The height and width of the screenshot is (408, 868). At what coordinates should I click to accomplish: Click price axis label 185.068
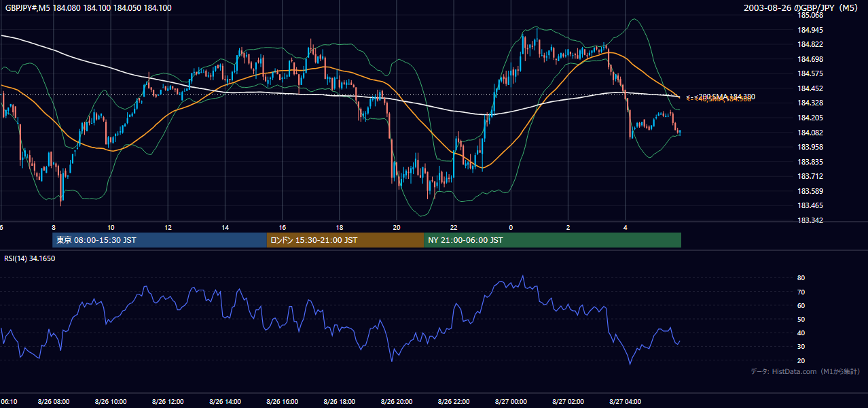(811, 16)
